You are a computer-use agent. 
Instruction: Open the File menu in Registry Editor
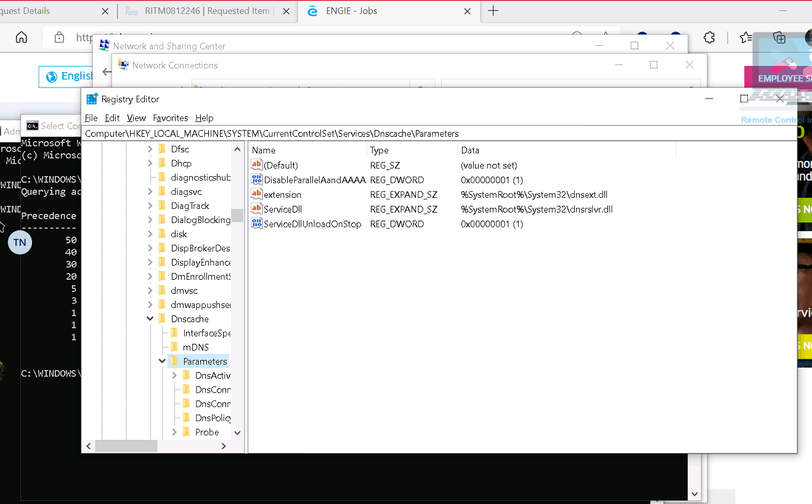(91, 118)
